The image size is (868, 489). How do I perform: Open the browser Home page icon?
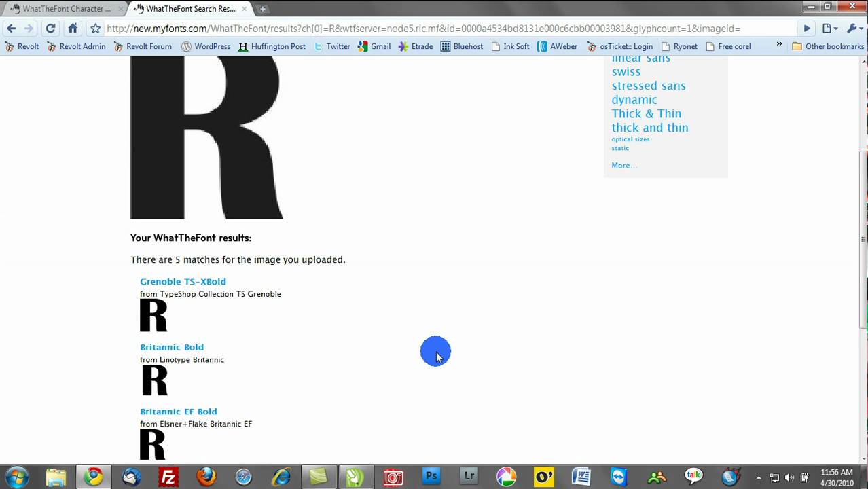click(x=73, y=29)
